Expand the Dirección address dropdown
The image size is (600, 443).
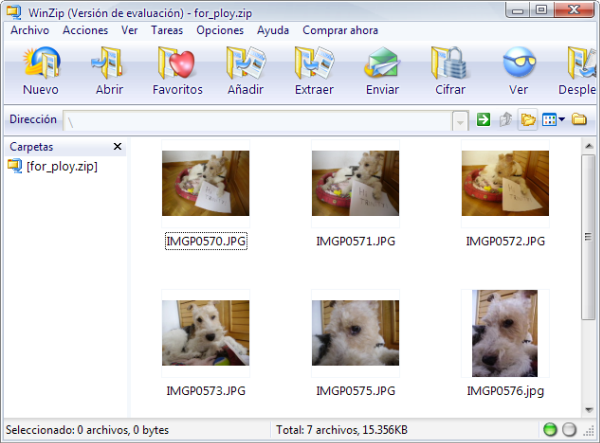click(460, 120)
